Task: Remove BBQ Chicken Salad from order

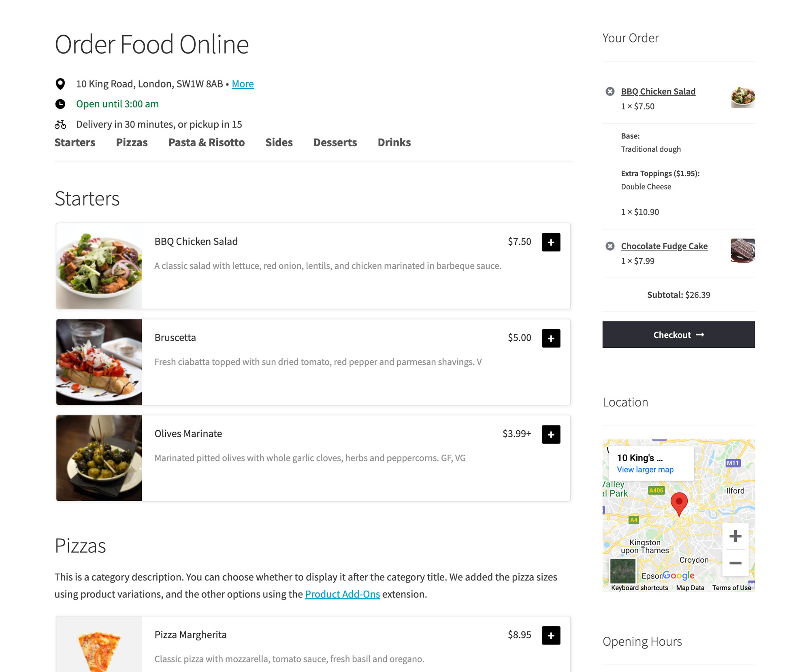Action: (610, 91)
